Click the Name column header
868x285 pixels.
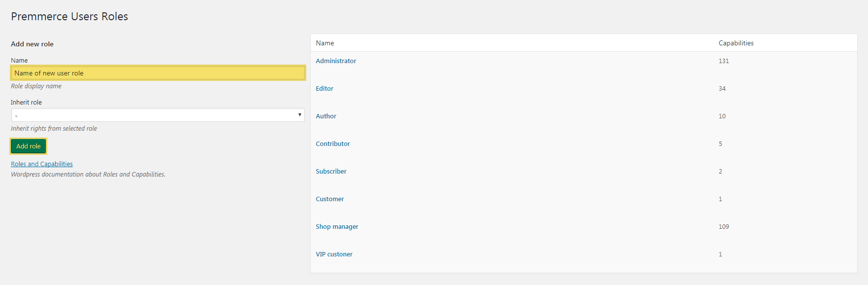pyautogui.click(x=325, y=43)
